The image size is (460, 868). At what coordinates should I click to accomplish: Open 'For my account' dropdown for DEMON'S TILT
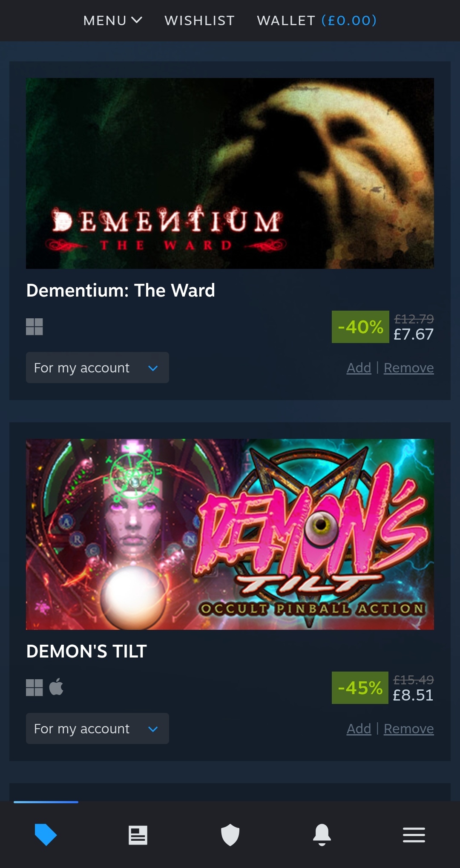(x=98, y=729)
